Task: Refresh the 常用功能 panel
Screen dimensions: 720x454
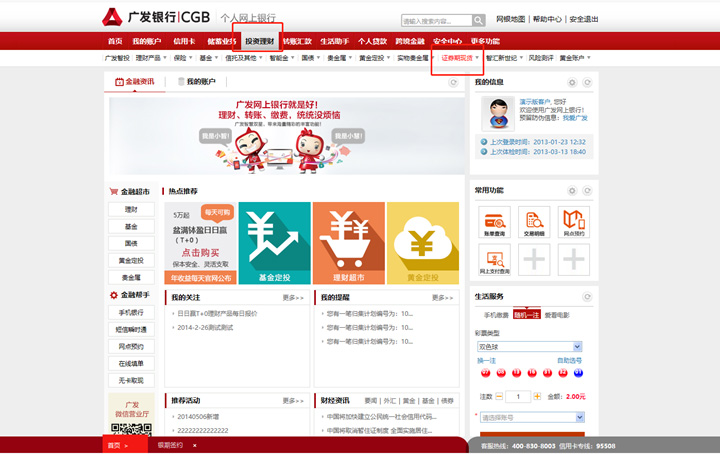Action: tap(586, 190)
